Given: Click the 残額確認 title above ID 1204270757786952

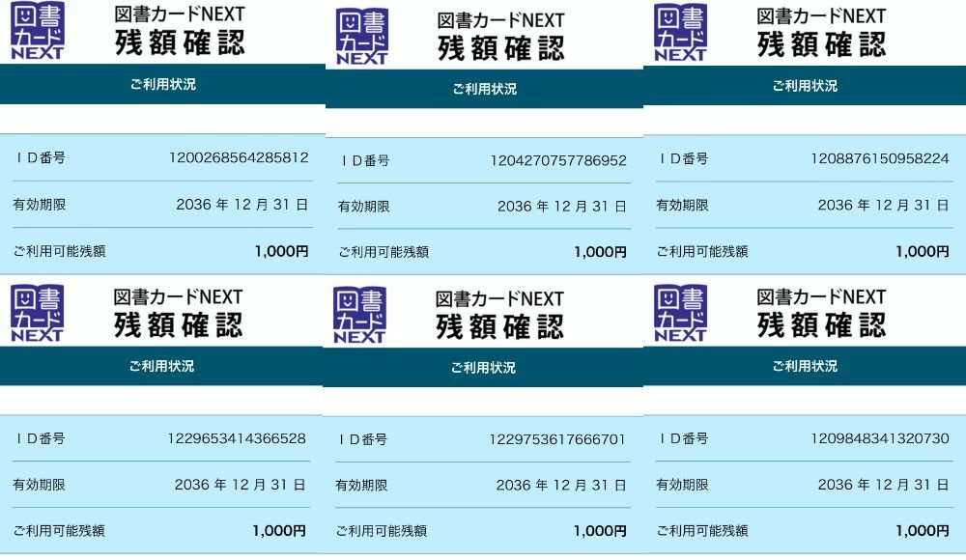Looking at the screenshot, I should pyautogui.click(x=500, y=48).
